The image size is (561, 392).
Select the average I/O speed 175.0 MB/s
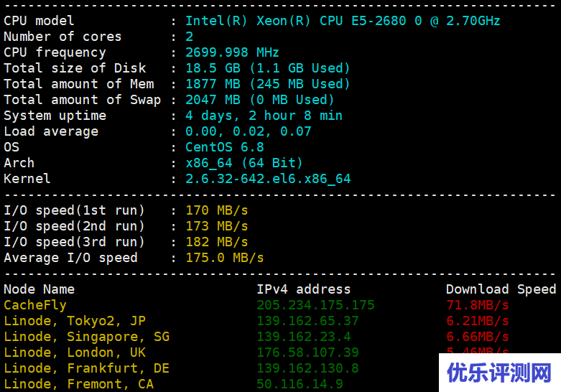coord(224,258)
